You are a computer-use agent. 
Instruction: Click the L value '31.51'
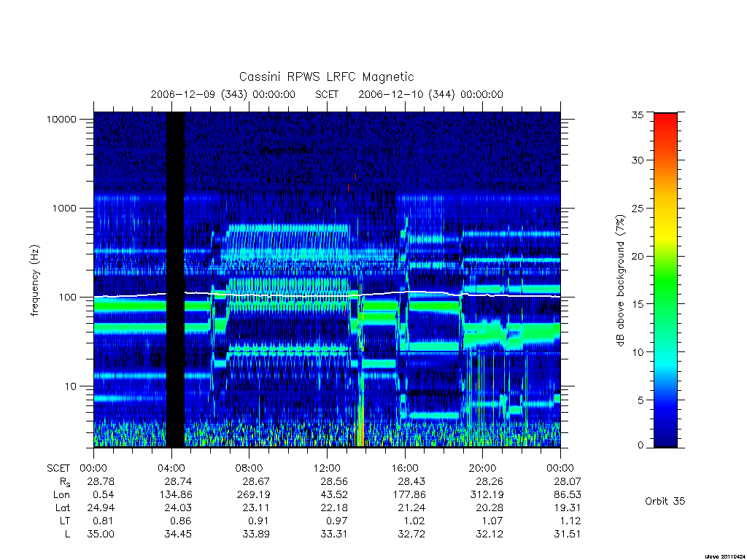click(x=567, y=534)
